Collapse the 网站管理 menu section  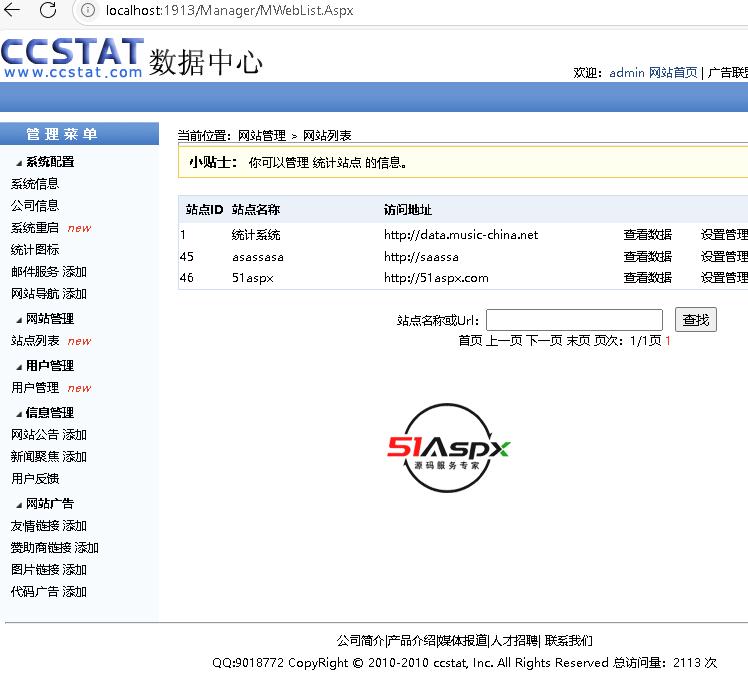pyautogui.click(x=44, y=319)
